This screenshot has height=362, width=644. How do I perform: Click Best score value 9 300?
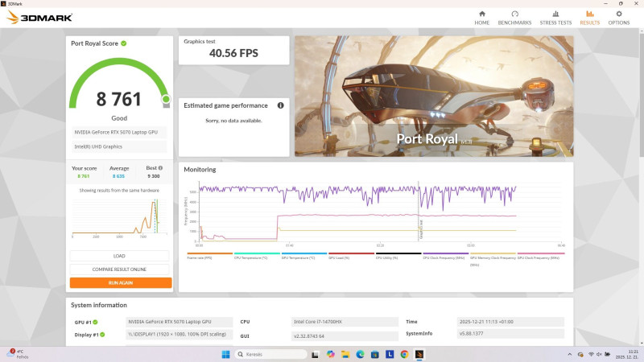coord(154,176)
